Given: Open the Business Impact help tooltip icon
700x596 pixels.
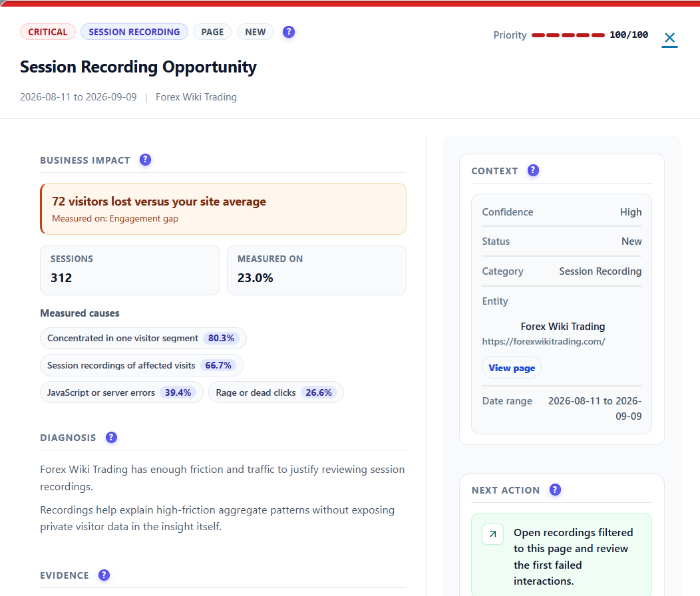Looking at the screenshot, I should click(145, 160).
